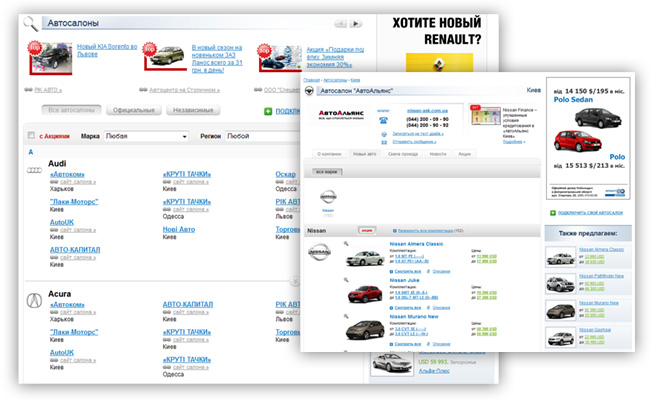Viewport: 660px width, 400px height.
Task: Click the test drive icon beside Записаться
Action: (x=384, y=134)
